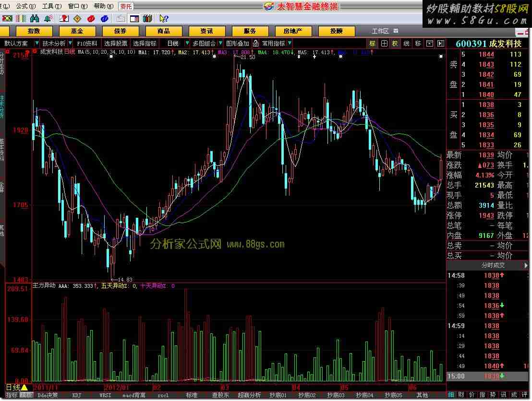Click the grey stacked pages icon
532x401 pixels.
[120, 19]
